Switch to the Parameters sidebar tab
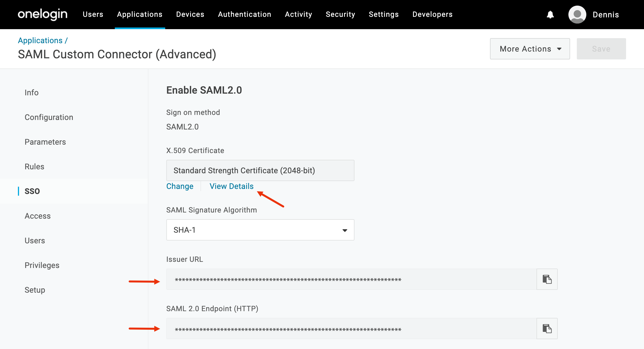The image size is (644, 349). 45,142
